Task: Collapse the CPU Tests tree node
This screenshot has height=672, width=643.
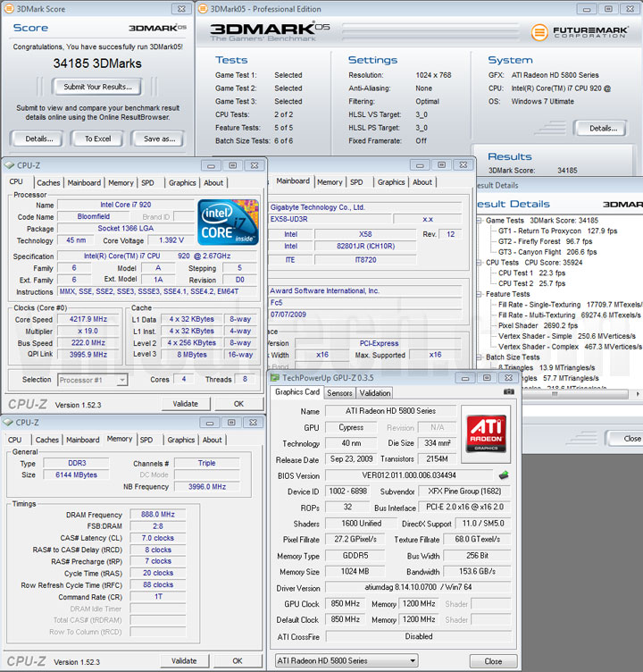Action: tap(480, 263)
